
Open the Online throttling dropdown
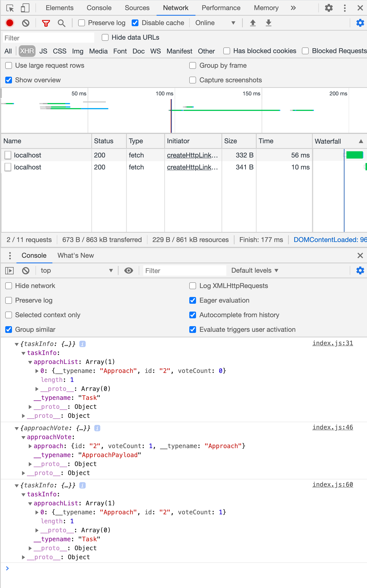(x=215, y=23)
